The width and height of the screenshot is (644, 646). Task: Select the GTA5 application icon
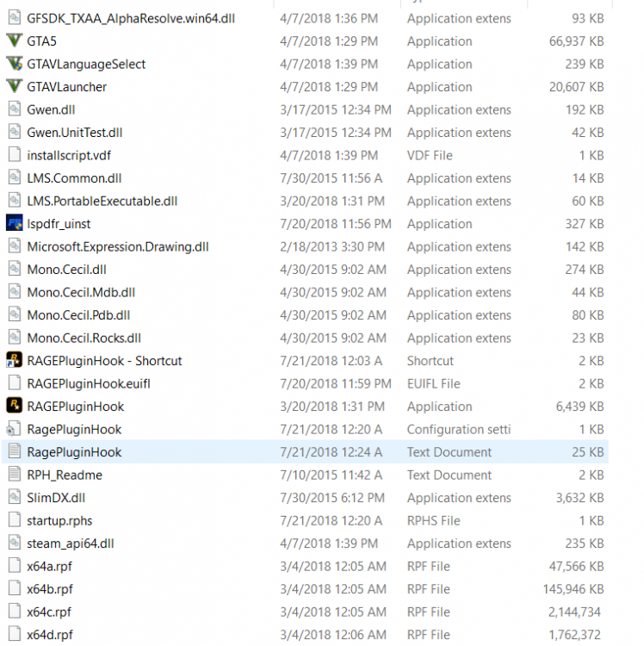coord(15,40)
